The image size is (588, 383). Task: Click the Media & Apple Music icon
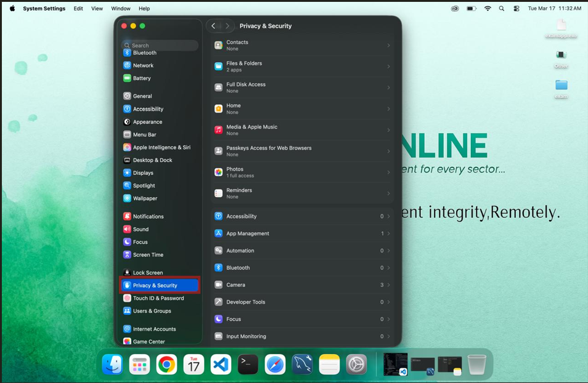click(x=218, y=130)
